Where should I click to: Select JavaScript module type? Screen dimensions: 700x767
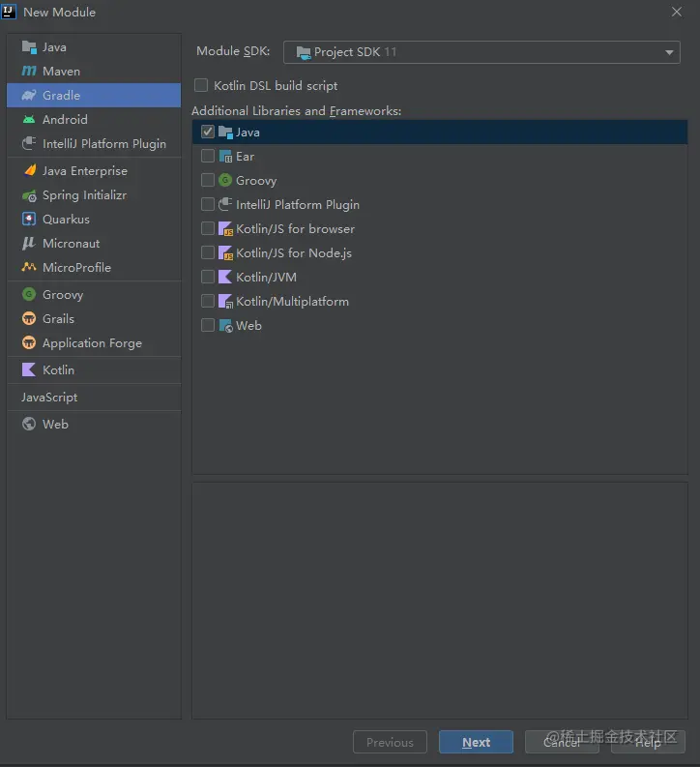49,398
